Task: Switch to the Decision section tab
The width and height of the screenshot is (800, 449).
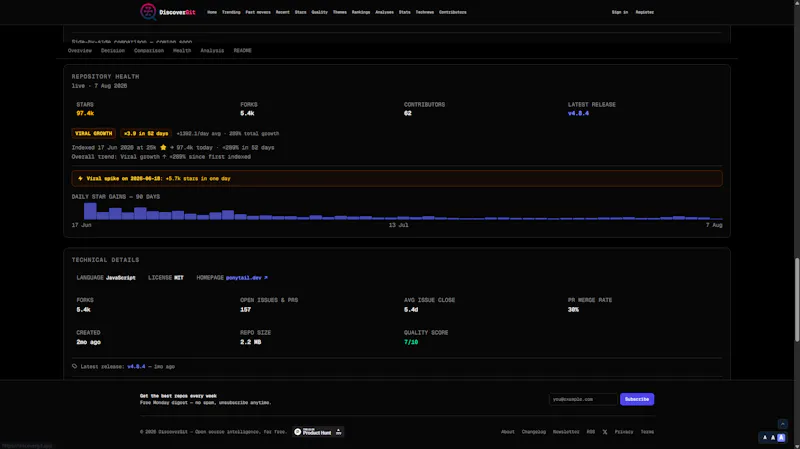Action: [x=113, y=51]
